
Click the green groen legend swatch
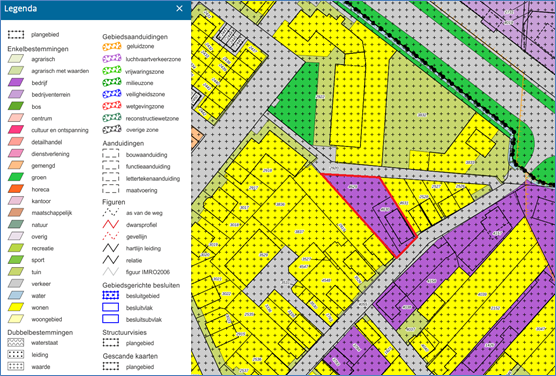pyautogui.click(x=16, y=177)
